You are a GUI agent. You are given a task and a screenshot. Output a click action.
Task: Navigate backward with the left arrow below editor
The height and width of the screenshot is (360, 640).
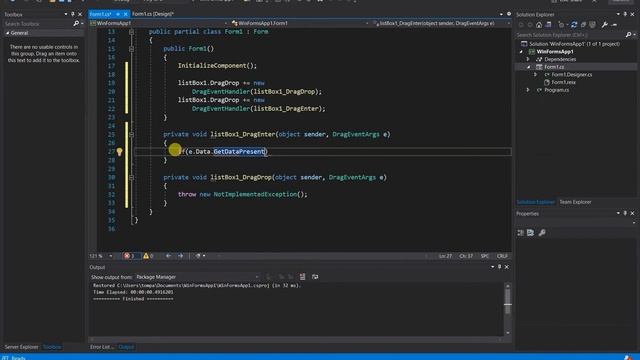169,256
